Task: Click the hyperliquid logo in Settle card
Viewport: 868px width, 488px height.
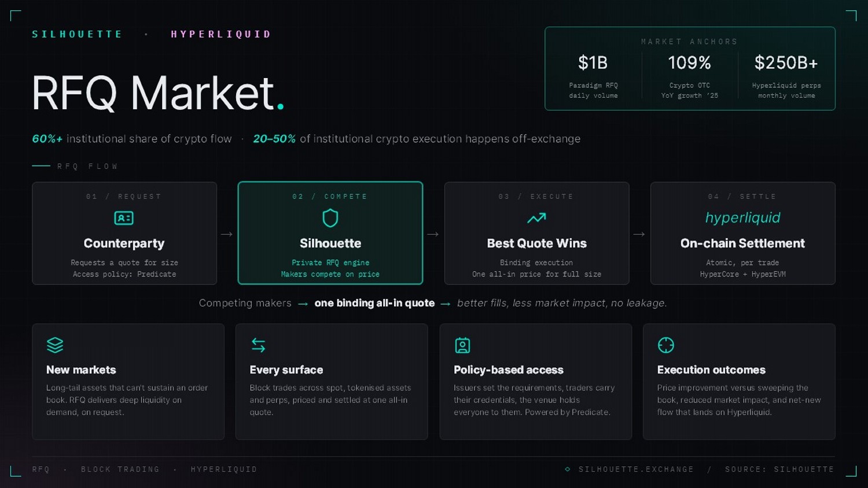Action: coord(742,218)
